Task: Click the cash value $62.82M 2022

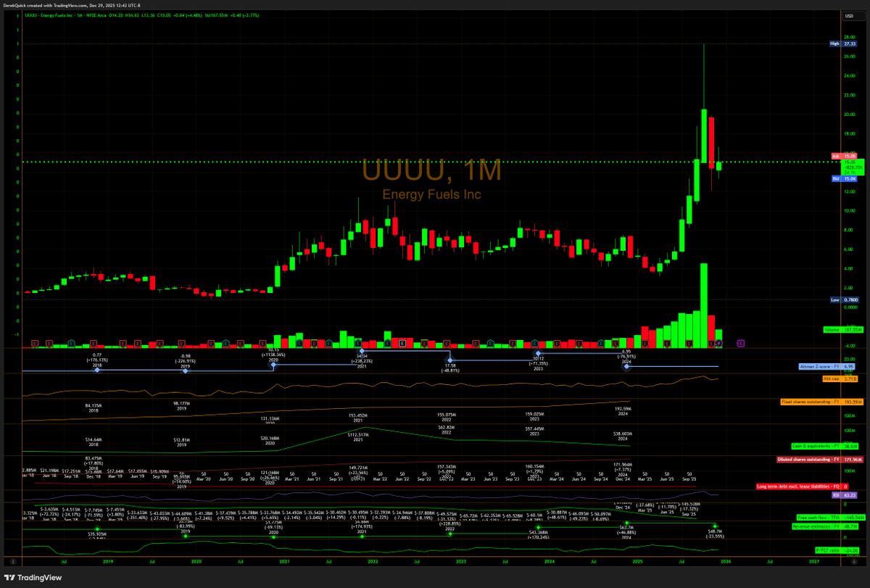Action: click(447, 429)
